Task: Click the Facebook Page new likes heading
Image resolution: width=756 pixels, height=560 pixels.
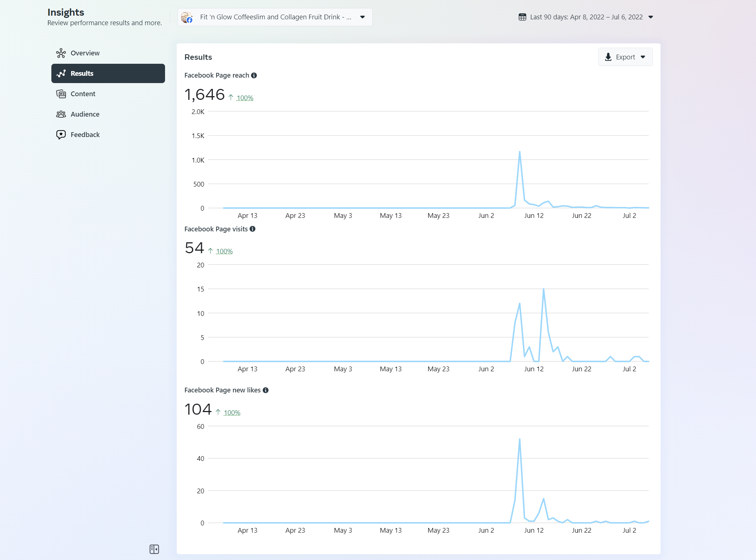Action: tap(223, 390)
